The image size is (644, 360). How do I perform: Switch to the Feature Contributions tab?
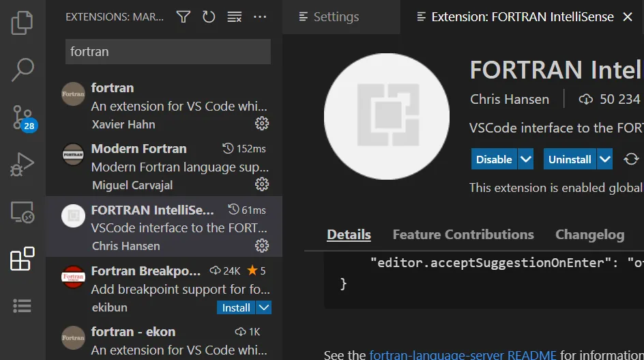pyautogui.click(x=463, y=234)
